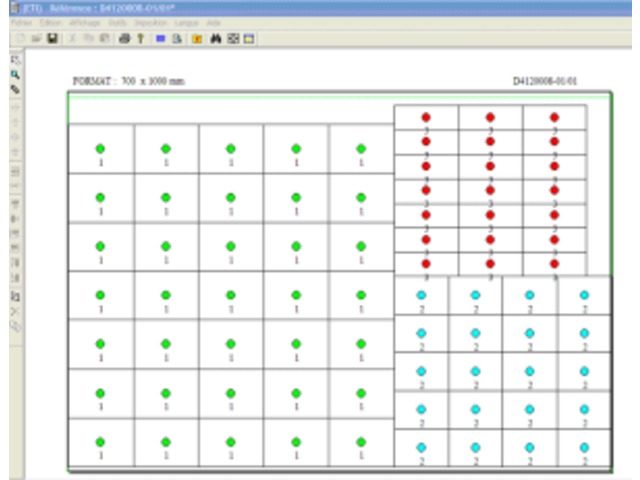Select the magnifier zoom tool in left sidebar
This screenshot has height=480, width=640.
coord(15,74)
